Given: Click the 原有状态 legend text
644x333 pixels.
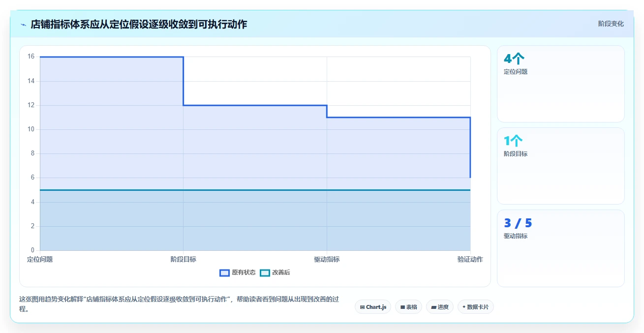Looking at the screenshot, I should (x=244, y=272).
